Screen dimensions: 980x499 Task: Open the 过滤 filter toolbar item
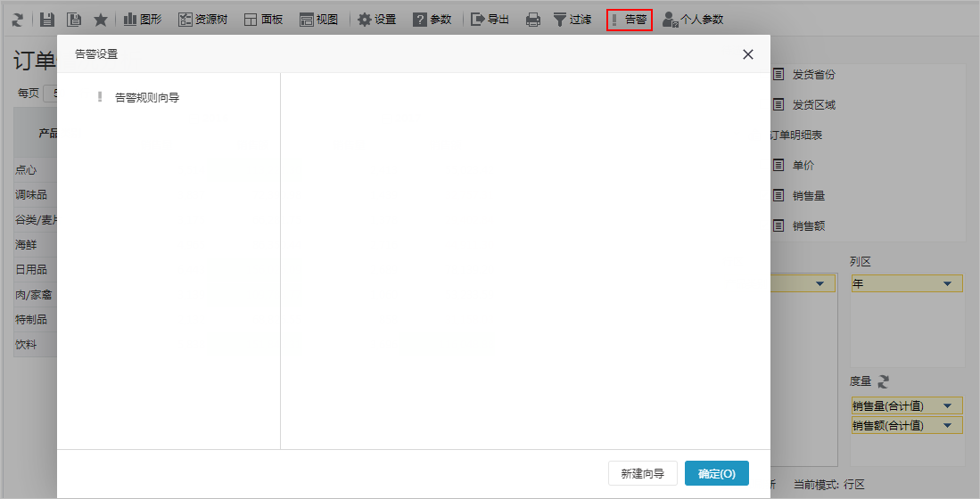(572, 20)
